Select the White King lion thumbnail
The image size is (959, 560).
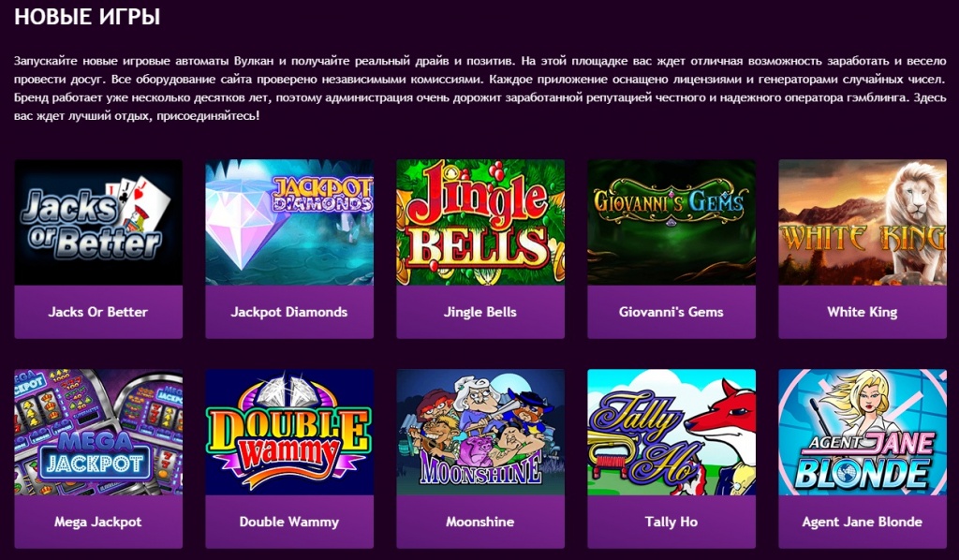tap(863, 223)
